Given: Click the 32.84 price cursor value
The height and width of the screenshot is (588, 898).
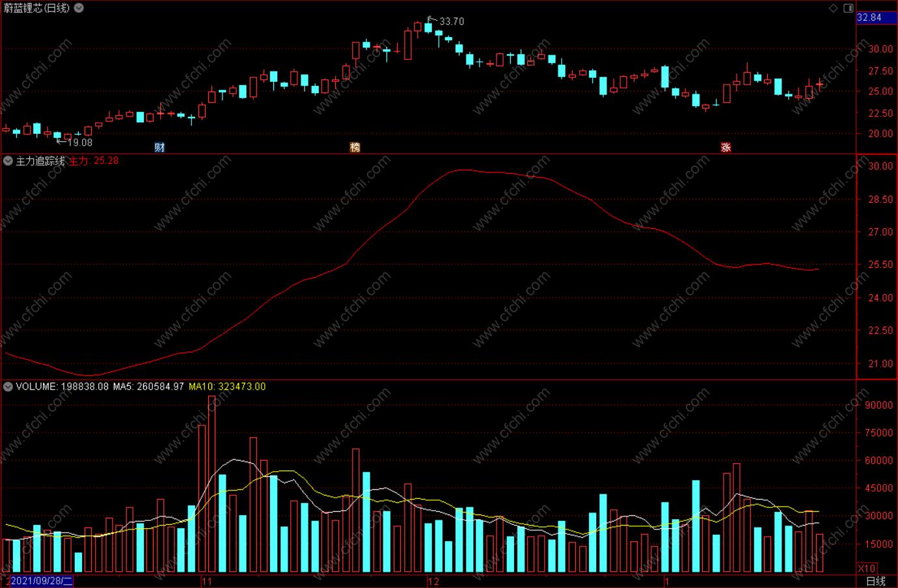Looking at the screenshot, I should point(869,18).
